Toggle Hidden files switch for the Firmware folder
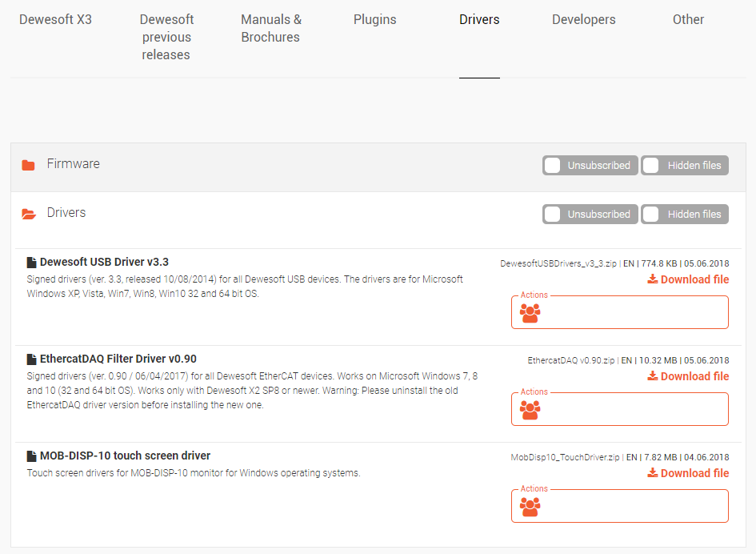Viewport: 756px width, 554px height. (x=685, y=166)
